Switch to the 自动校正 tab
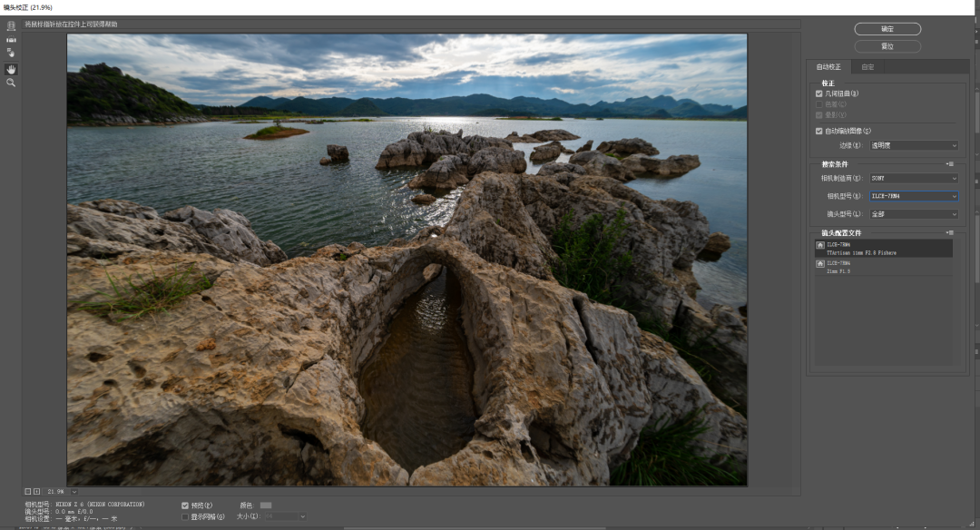980x530 pixels. [828, 67]
